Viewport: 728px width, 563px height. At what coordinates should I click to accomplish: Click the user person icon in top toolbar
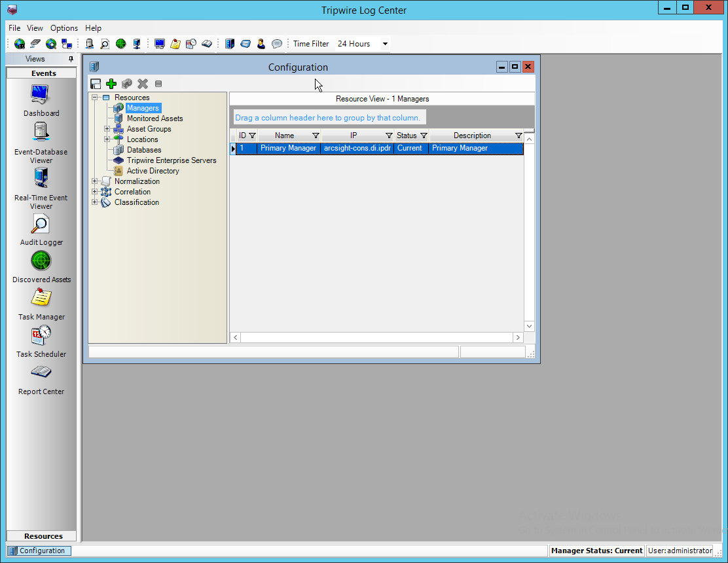pos(261,44)
